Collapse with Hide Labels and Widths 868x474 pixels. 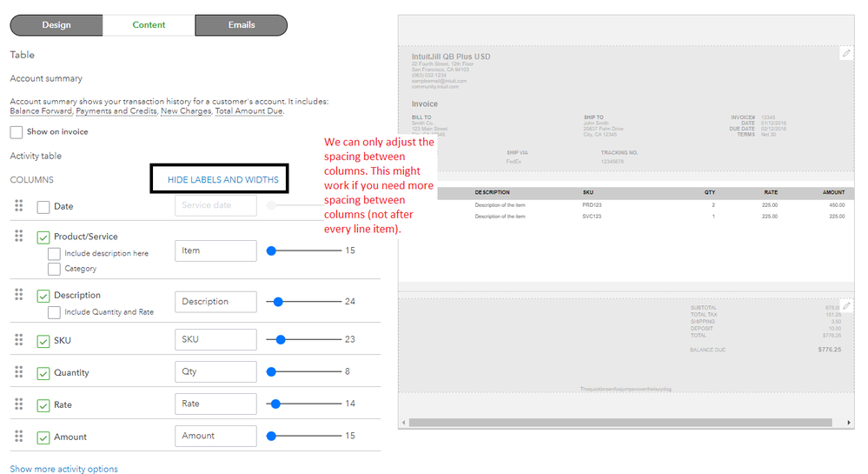(x=223, y=180)
